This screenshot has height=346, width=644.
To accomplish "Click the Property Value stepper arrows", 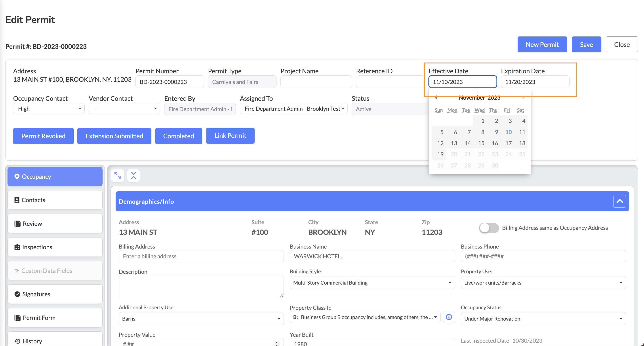I will 276,343.
